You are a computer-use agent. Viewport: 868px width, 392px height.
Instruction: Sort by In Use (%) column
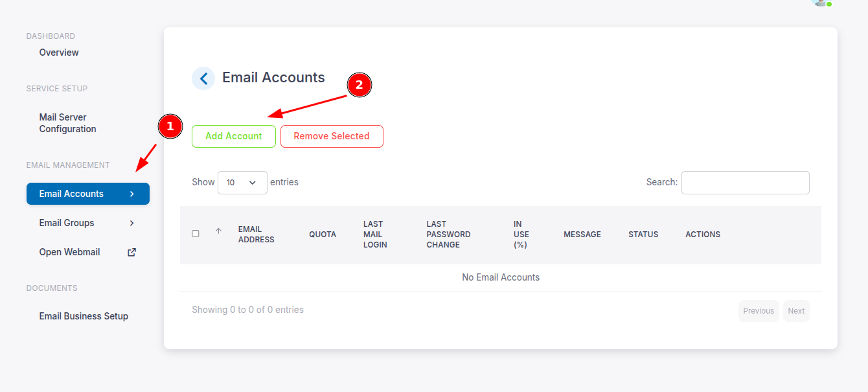click(x=521, y=235)
